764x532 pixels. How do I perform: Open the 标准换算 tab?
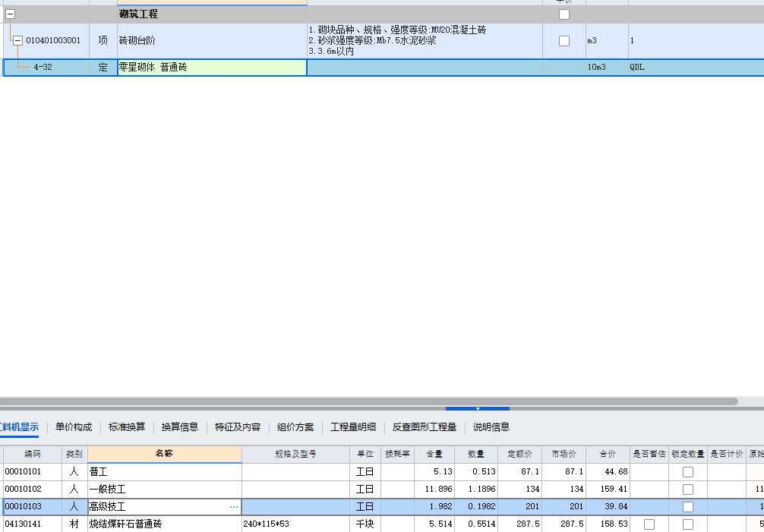[x=127, y=427]
